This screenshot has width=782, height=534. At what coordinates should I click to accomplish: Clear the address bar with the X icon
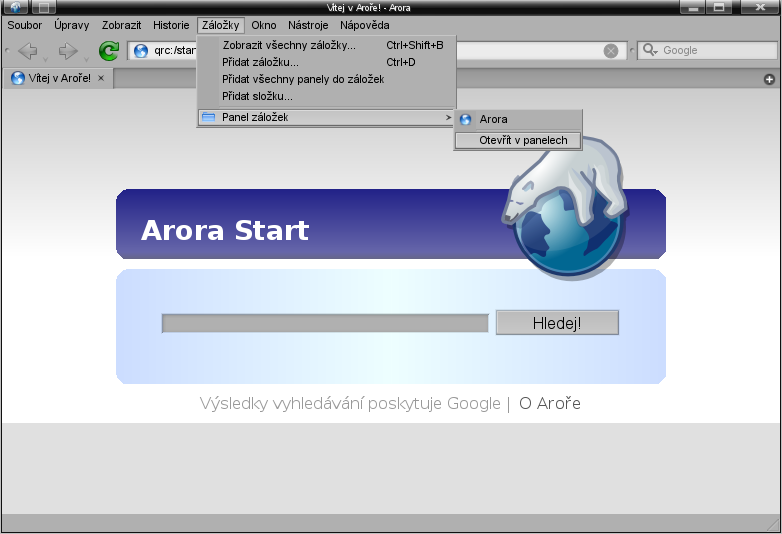[x=610, y=51]
